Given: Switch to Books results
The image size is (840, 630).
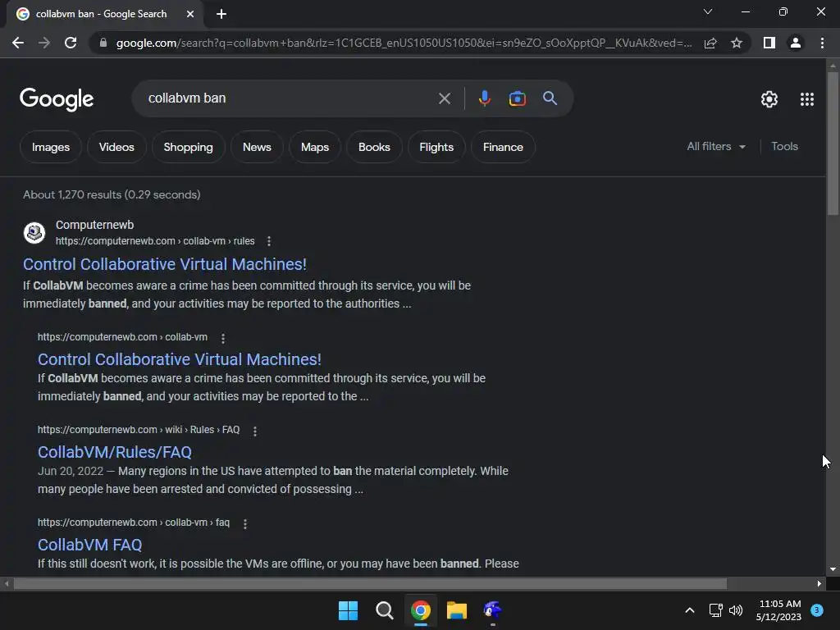Looking at the screenshot, I should coord(374,147).
